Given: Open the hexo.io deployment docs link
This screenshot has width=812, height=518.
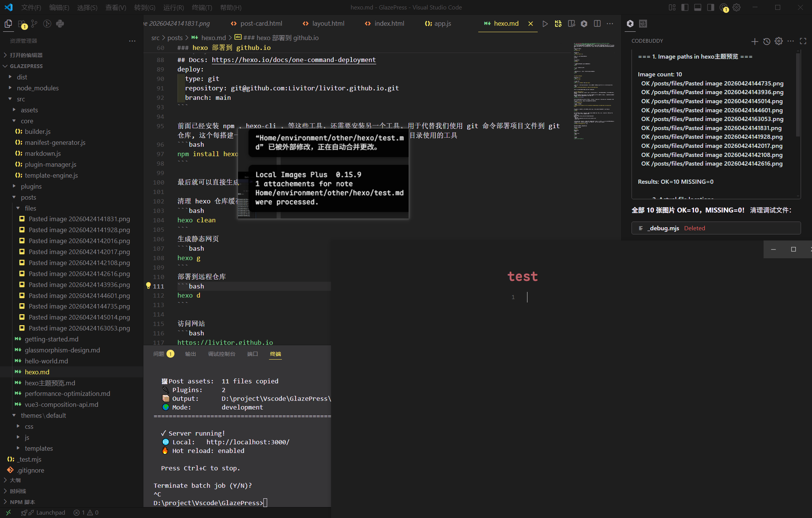Looking at the screenshot, I should 294,60.
